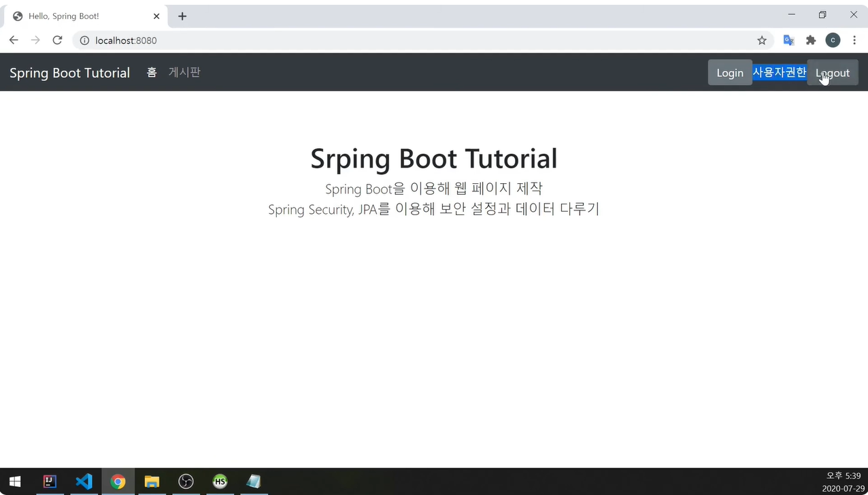
Task: Click the Spring Security, JPA line of text
Action: (x=434, y=209)
